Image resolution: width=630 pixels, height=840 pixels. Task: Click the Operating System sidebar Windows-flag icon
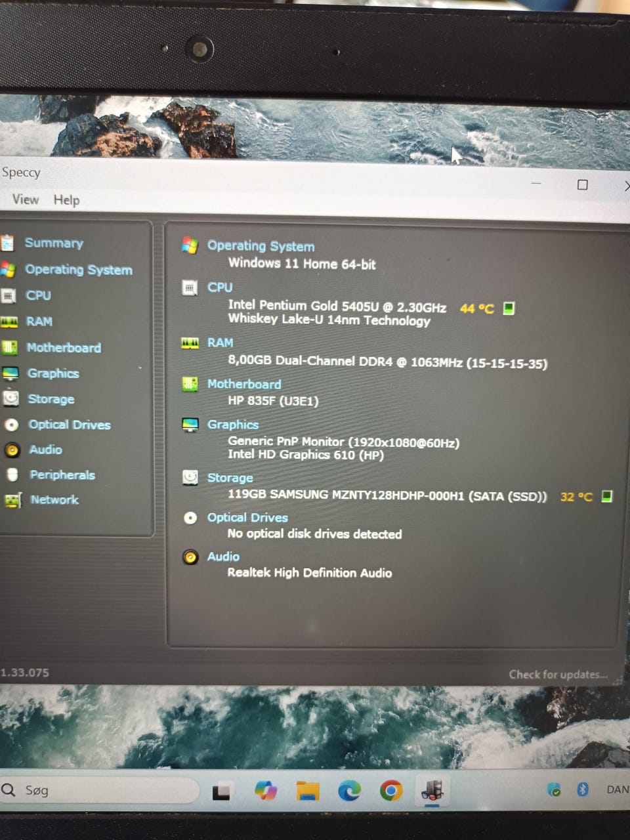click(x=8, y=269)
